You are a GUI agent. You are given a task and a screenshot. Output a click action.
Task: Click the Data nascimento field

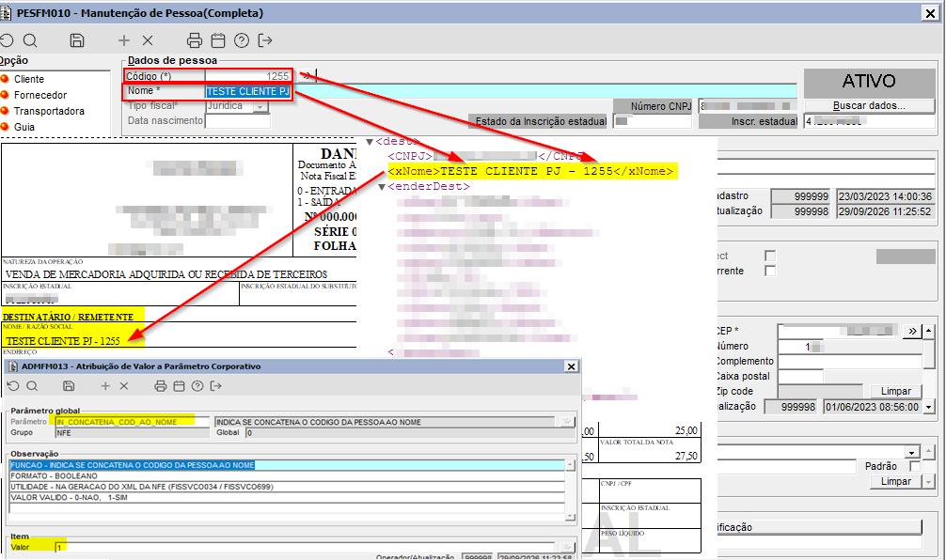238,121
